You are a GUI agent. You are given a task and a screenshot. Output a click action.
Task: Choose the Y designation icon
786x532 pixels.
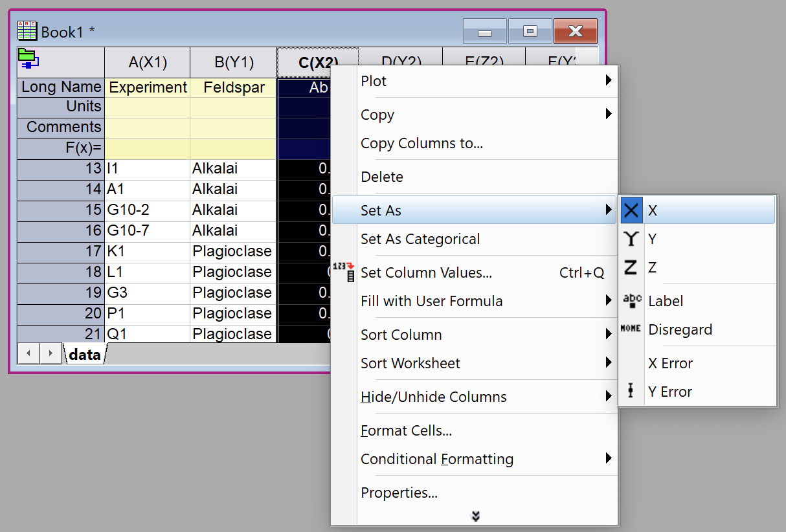631,239
